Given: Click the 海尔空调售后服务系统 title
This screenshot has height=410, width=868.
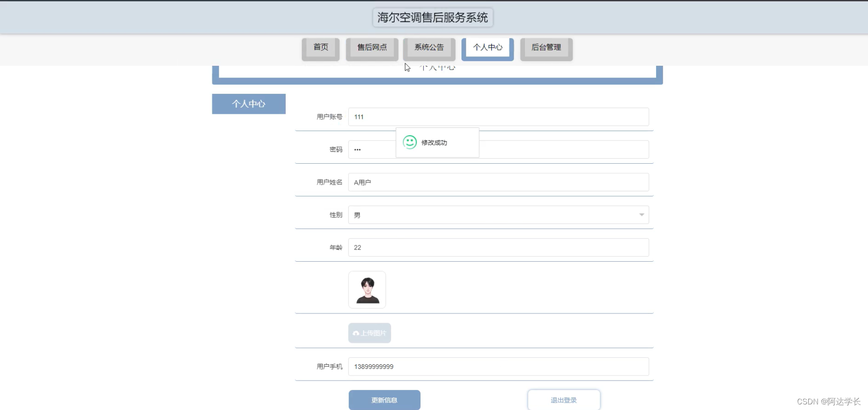Looking at the screenshot, I should click(x=433, y=17).
